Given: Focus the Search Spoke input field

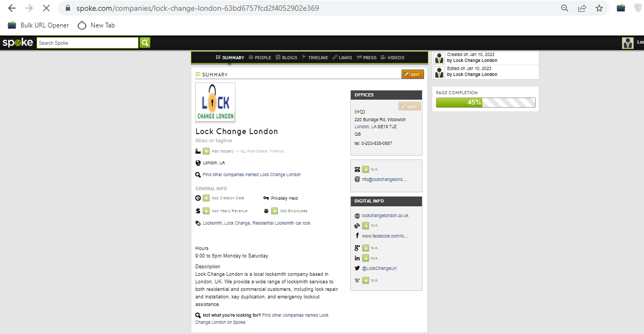Looking at the screenshot, I should coord(87,43).
